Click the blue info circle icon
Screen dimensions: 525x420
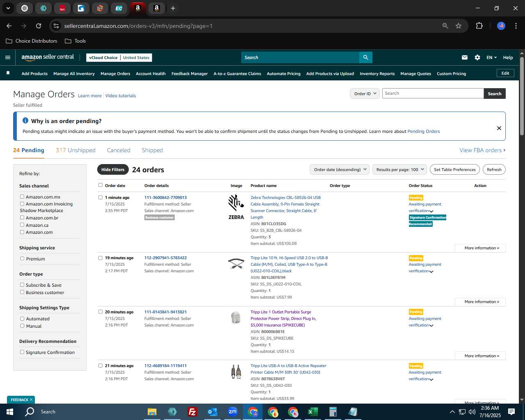(x=25, y=121)
